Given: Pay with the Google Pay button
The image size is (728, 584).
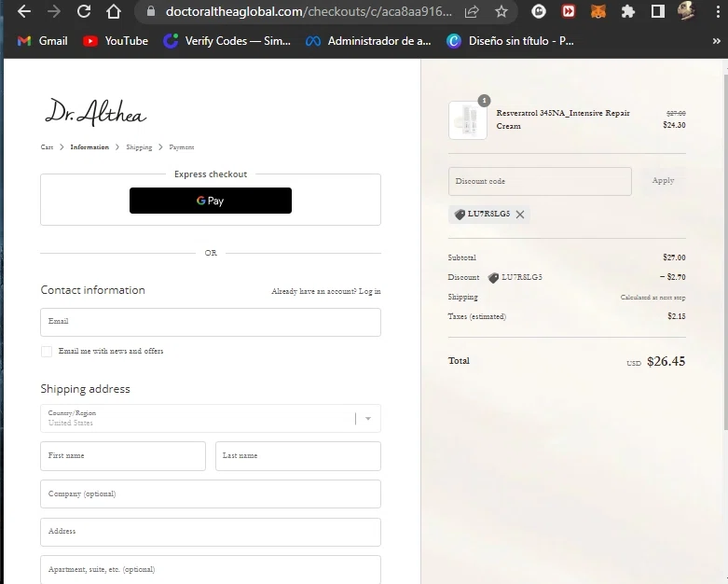Looking at the screenshot, I should pos(211,201).
